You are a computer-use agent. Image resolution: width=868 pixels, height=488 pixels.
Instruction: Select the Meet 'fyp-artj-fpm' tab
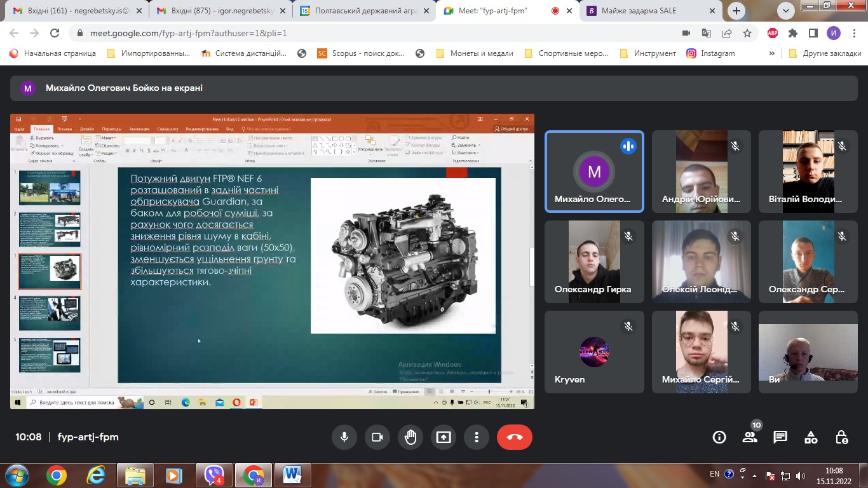click(507, 11)
